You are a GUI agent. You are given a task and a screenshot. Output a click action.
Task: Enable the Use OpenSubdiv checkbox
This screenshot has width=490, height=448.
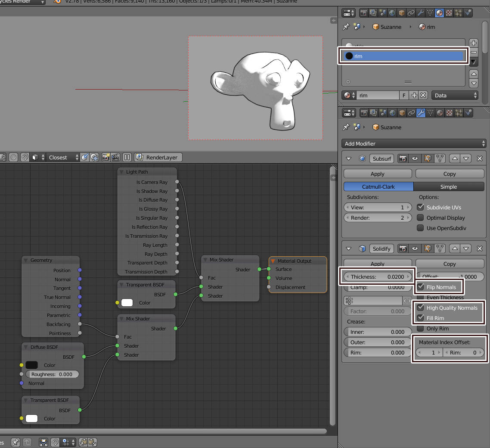[421, 228]
